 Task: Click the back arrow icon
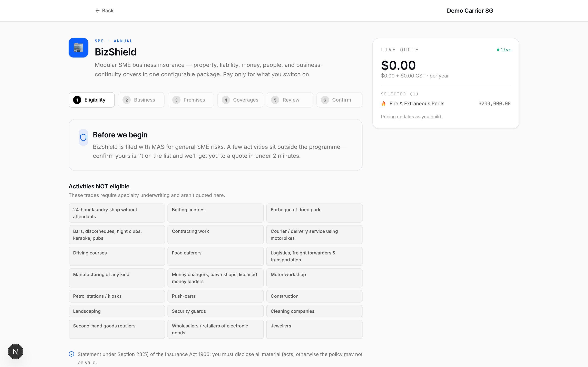tap(97, 11)
